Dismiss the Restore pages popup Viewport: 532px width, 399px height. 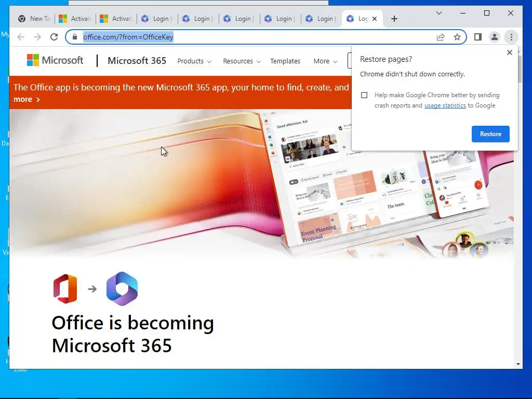coord(509,52)
